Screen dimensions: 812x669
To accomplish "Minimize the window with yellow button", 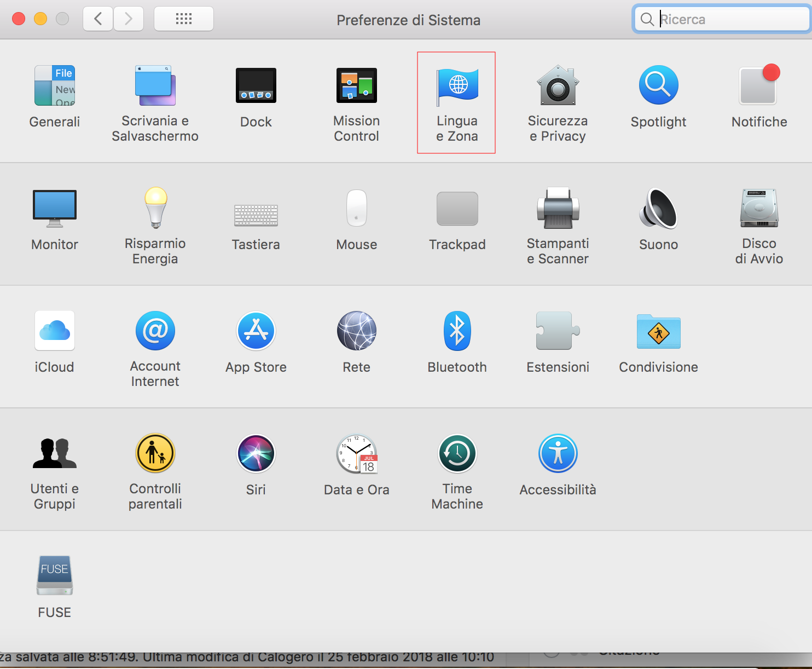I will 40,19.
